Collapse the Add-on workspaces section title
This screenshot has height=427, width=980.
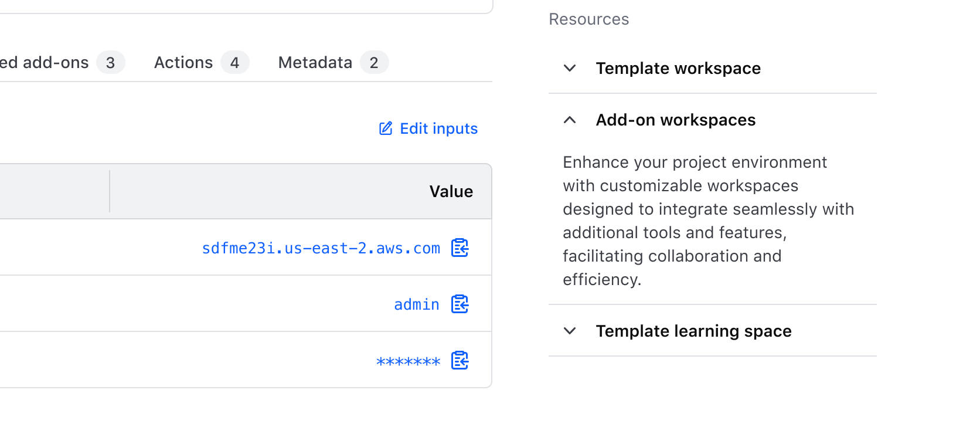pyautogui.click(x=675, y=120)
